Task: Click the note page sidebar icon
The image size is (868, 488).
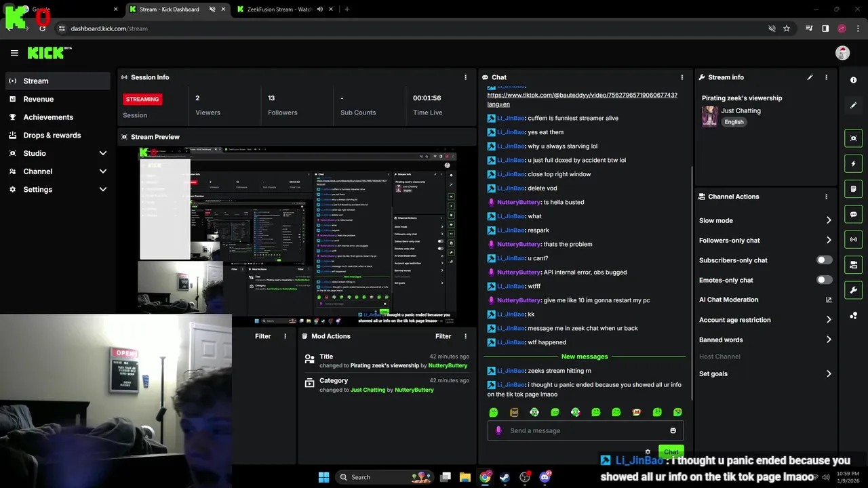Action: (853, 188)
